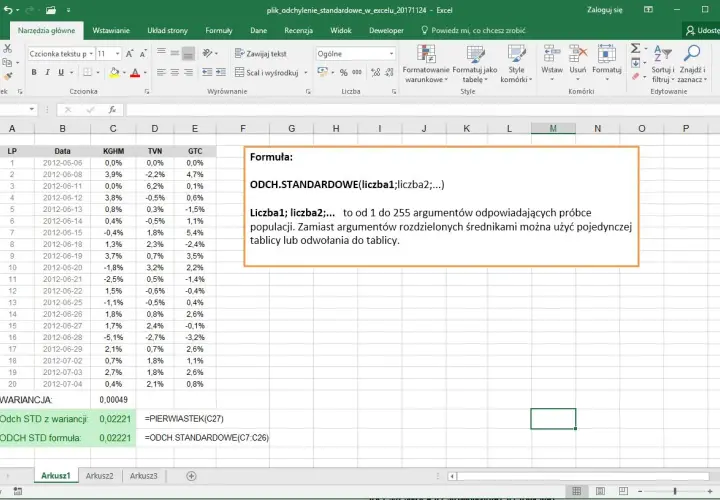Align text left

(x=161, y=73)
